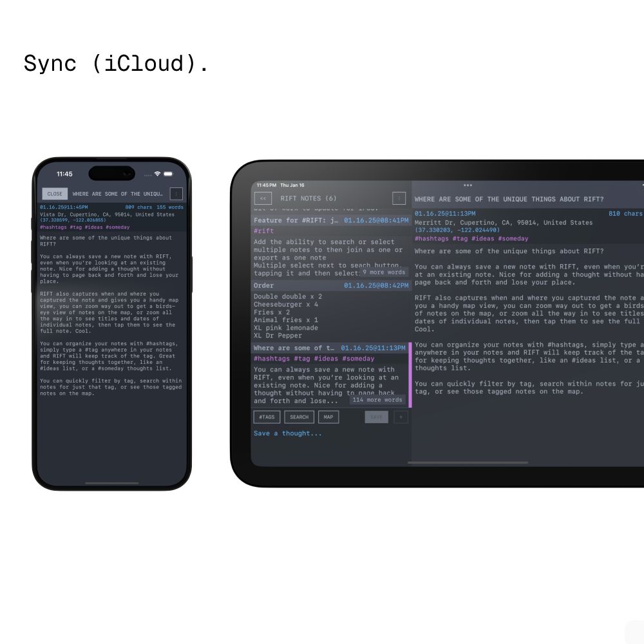Tap the 01.16.25@08:41PM timestamp on tablet

tap(376, 220)
